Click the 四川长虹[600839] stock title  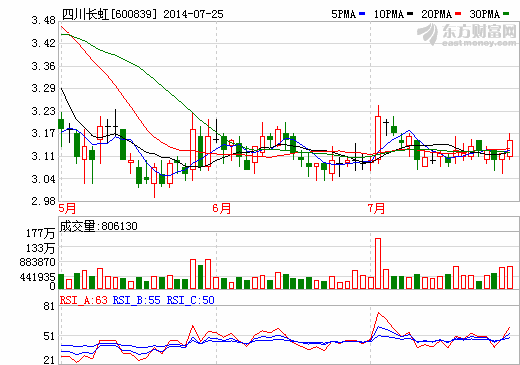(x=109, y=14)
